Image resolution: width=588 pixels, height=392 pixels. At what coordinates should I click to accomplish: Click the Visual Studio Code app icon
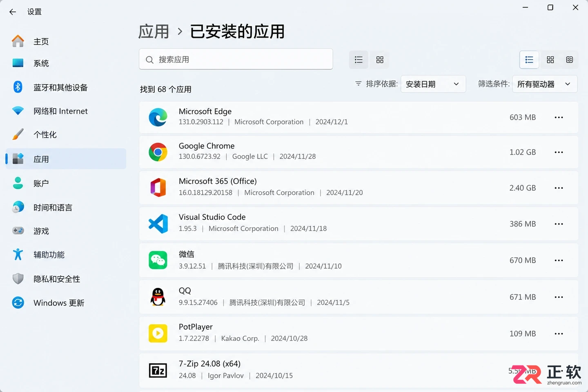158,224
